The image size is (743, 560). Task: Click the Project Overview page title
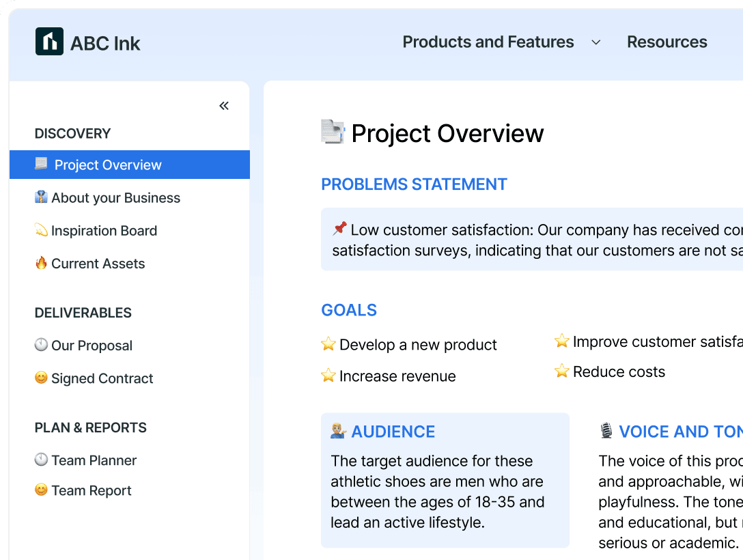coord(447,134)
